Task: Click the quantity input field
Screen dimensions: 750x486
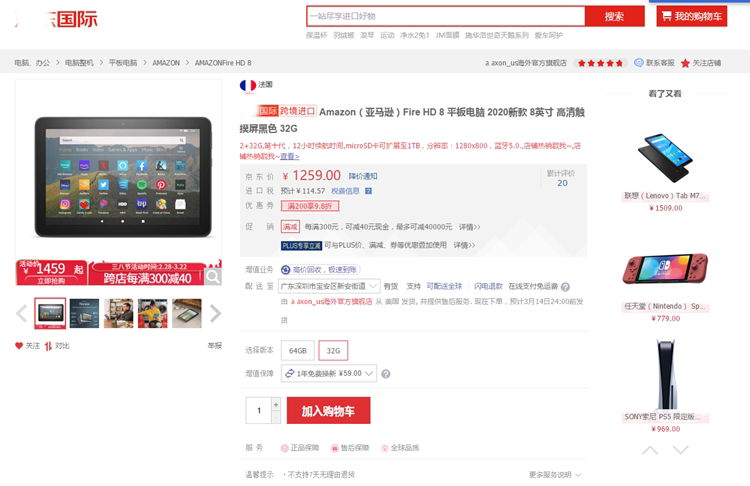Action: click(x=259, y=410)
